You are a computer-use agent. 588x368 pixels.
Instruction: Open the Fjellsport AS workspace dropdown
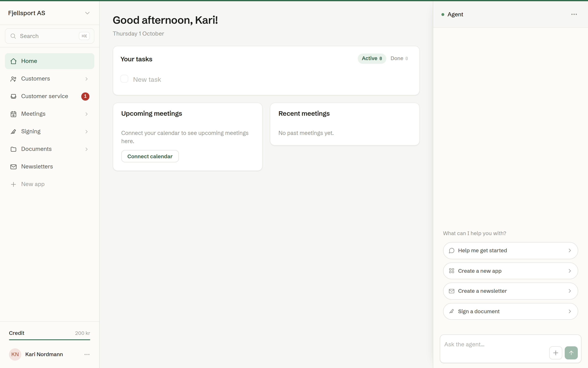pos(49,13)
